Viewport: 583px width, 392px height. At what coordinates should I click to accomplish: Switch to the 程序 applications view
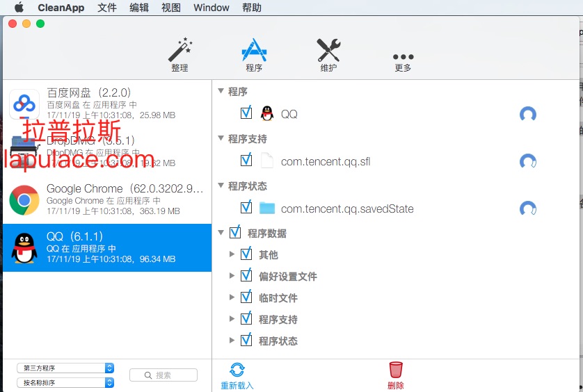[254, 54]
